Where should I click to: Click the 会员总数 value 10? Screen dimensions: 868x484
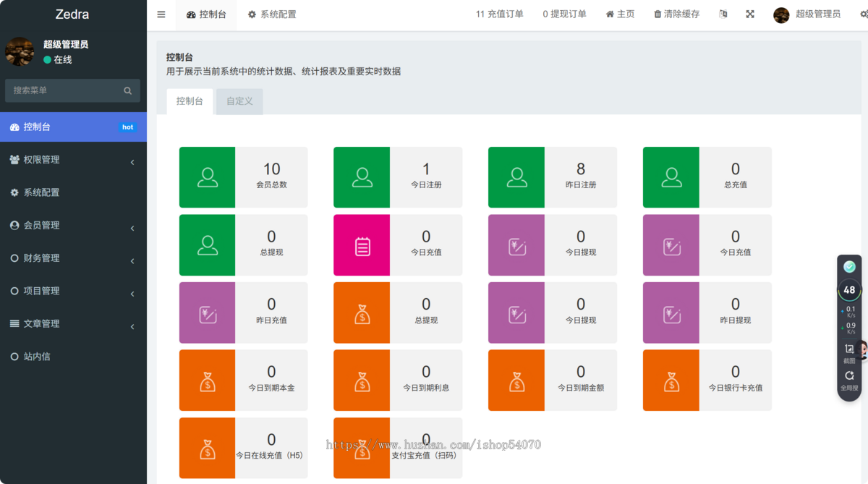(271, 169)
